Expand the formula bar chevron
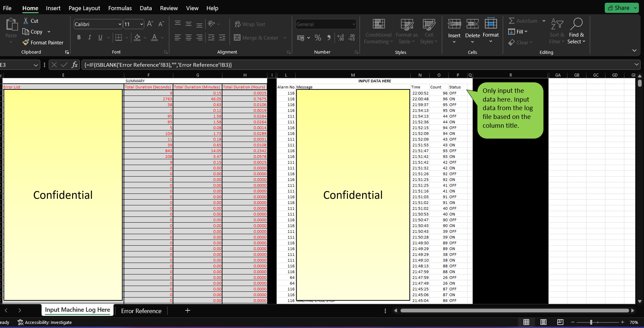Image resolution: width=644 pixels, height=328 pixels. point(636,65)
